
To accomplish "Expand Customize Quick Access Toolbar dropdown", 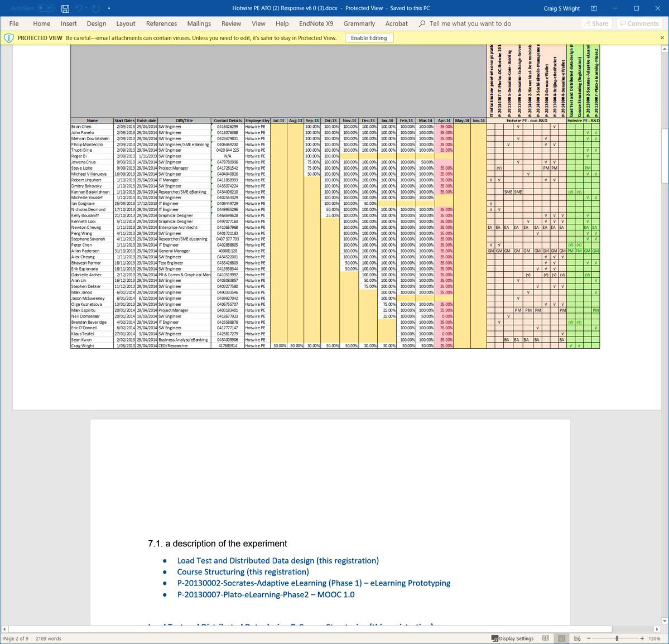I will point(109,8).
